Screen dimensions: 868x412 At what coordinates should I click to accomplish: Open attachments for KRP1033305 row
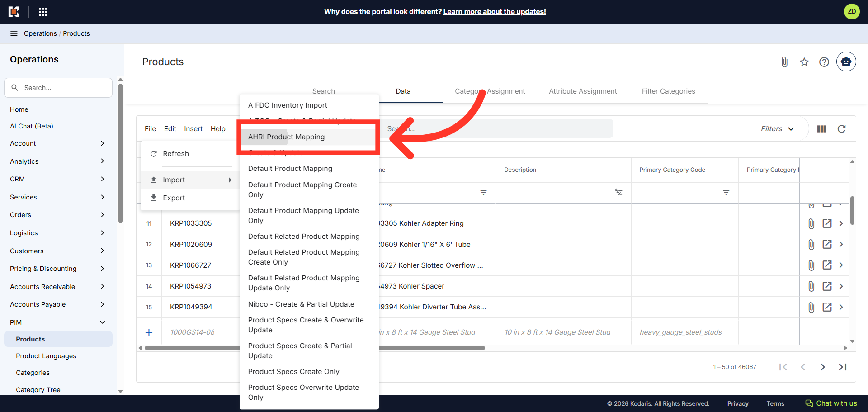coord(811,223)
